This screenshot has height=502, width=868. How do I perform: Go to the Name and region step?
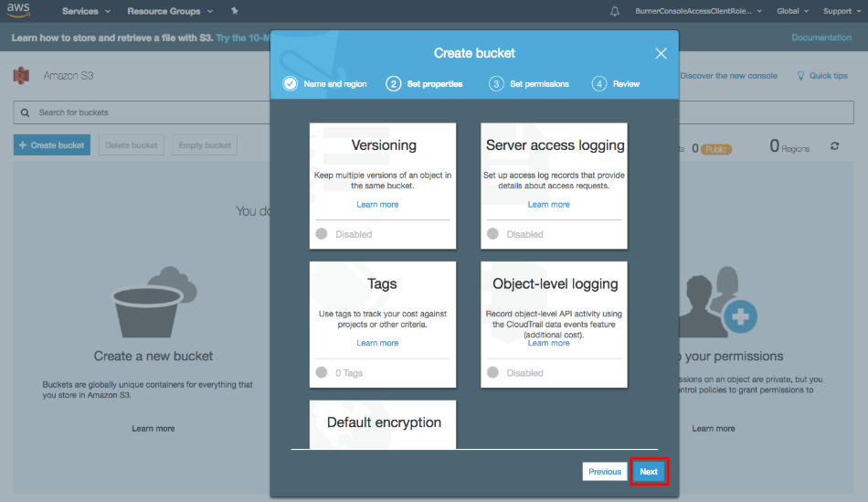pyautogui.click(x=335, y=84)
